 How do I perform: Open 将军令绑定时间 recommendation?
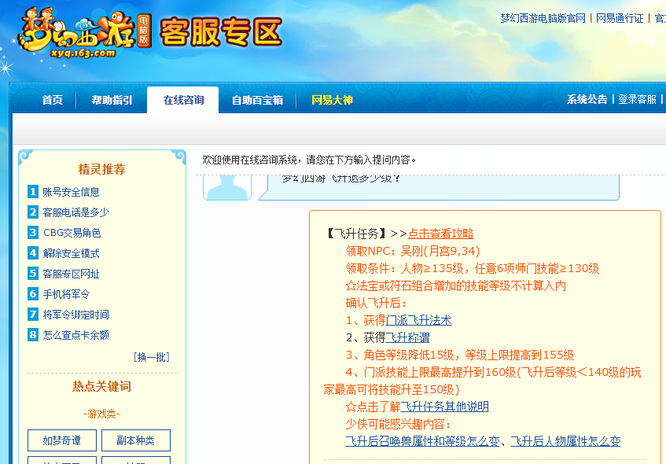pyautogui.click(x=76, y=314)
